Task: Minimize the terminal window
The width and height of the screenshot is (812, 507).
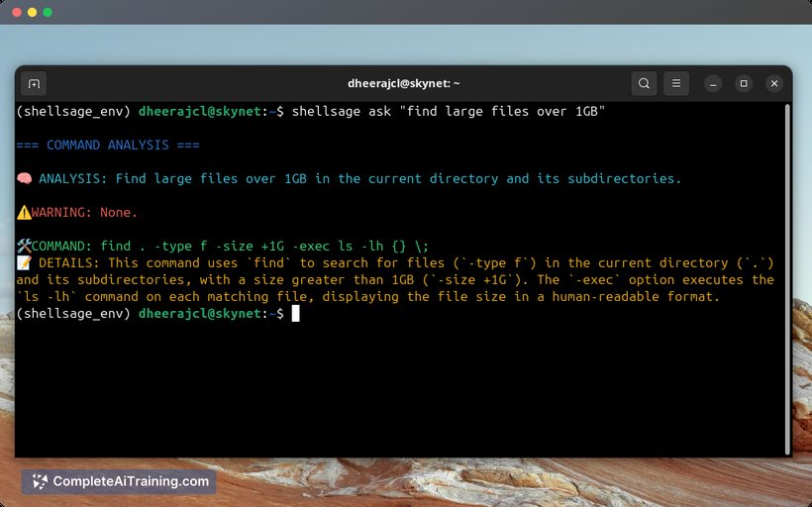Action: point(713,83)
